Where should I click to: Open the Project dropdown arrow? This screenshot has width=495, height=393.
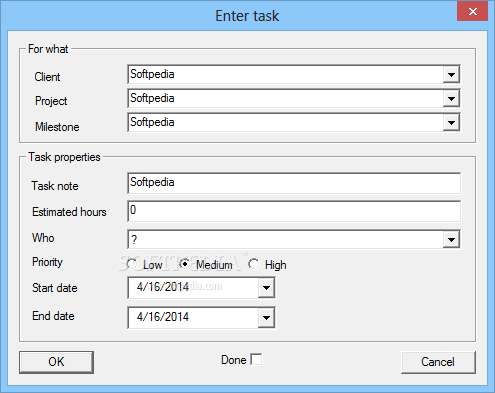click(x=451, y=98)
